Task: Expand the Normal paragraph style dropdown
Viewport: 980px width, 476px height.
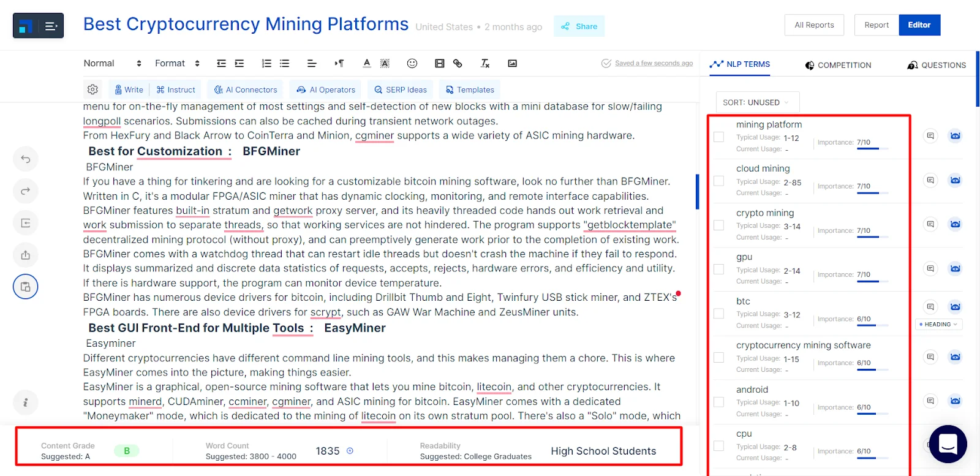Action: (x=112, y=63)
